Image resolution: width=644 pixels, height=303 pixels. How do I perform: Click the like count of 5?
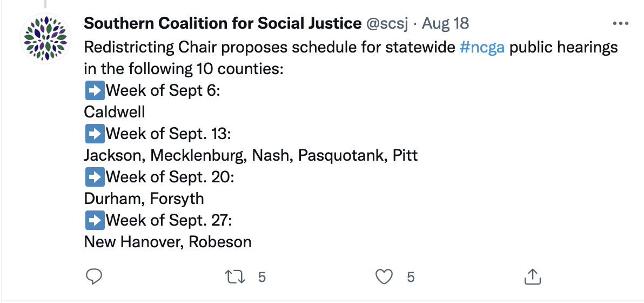tap(411, 278)
